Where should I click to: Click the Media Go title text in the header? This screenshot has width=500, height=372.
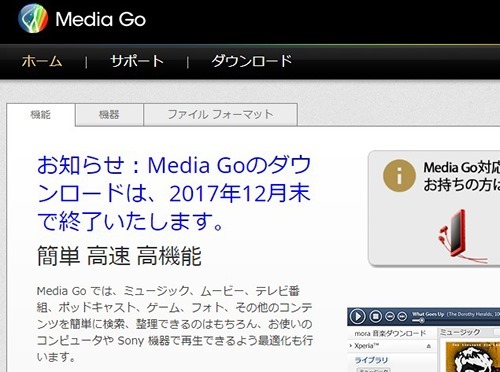[101, 19]
